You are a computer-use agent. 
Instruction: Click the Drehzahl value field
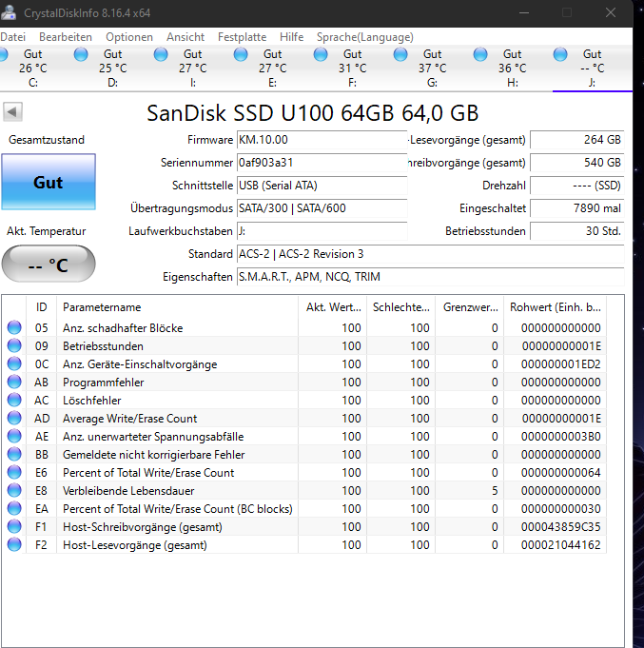pos(576,186)
